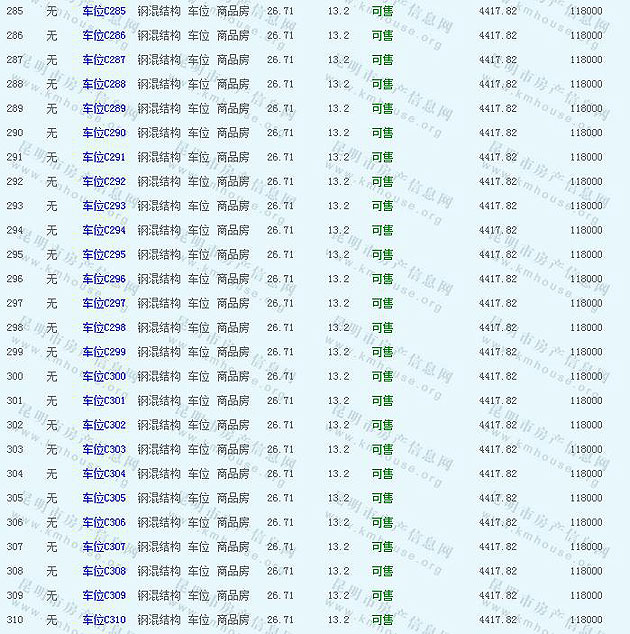This screenshot has height=634, width=630.
Task: Select the 车位C288 link
Action: (x=104, y=84)
